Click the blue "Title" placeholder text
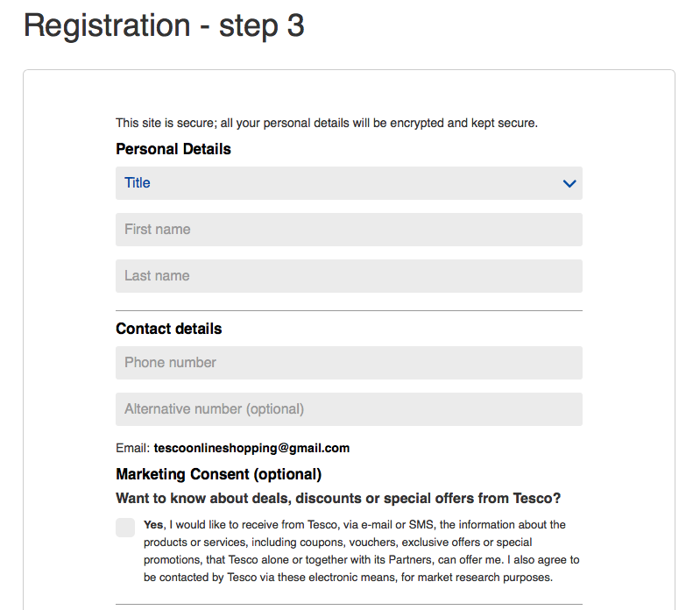700x610 pixels. (137, 182)
